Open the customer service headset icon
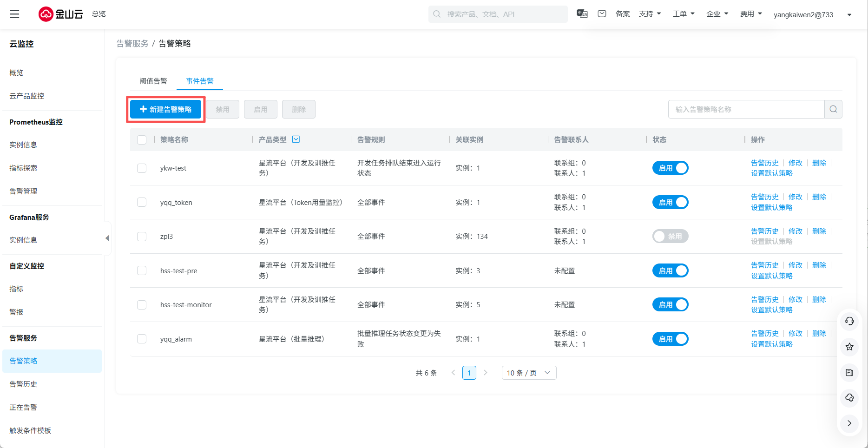This screenshot has width=868, height=448. 849,321
